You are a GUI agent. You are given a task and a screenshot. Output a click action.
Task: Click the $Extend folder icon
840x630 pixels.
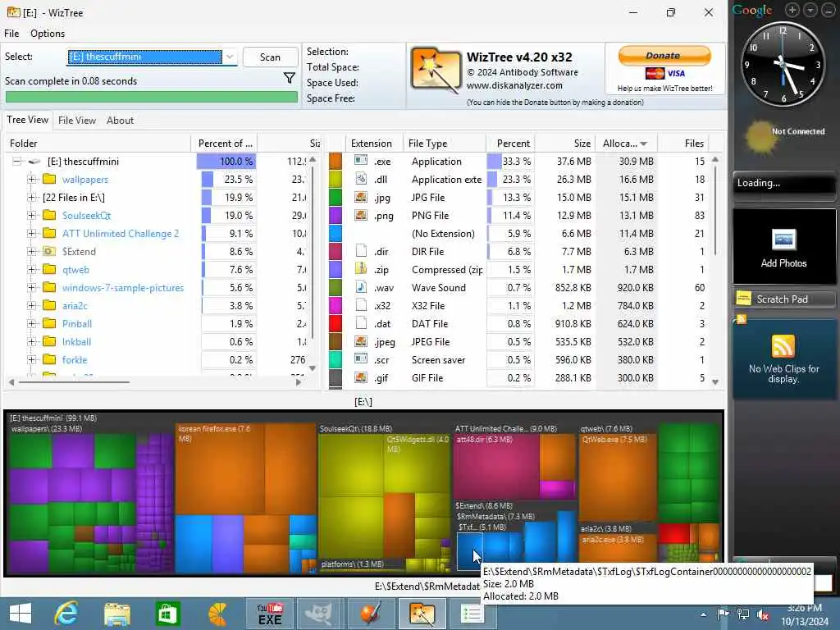[49, 251]
